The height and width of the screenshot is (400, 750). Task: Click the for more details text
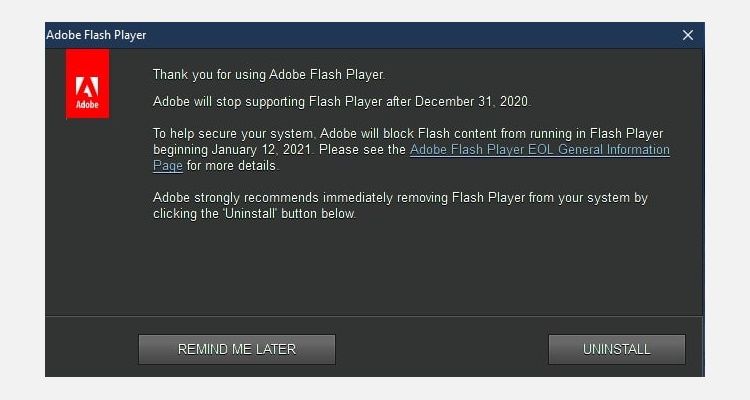click(232, 166)
